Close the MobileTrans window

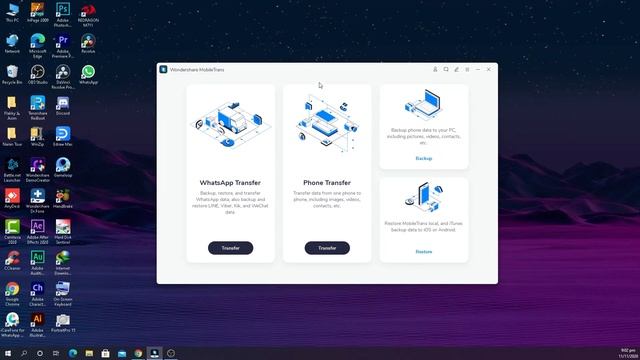489,69
